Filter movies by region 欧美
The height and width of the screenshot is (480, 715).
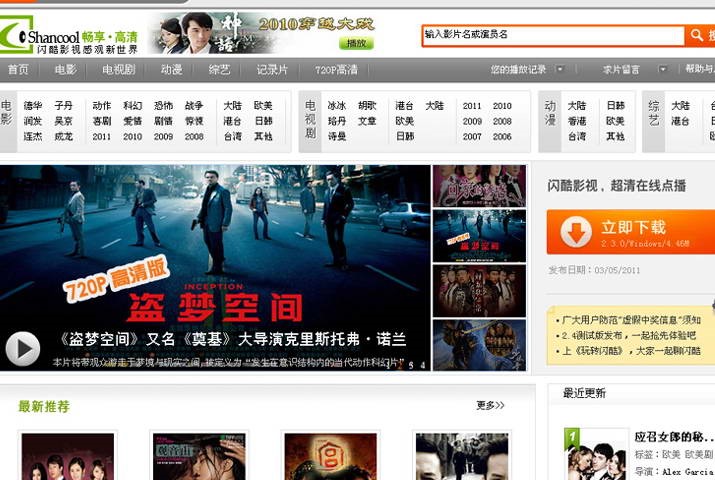click(263, 106)
